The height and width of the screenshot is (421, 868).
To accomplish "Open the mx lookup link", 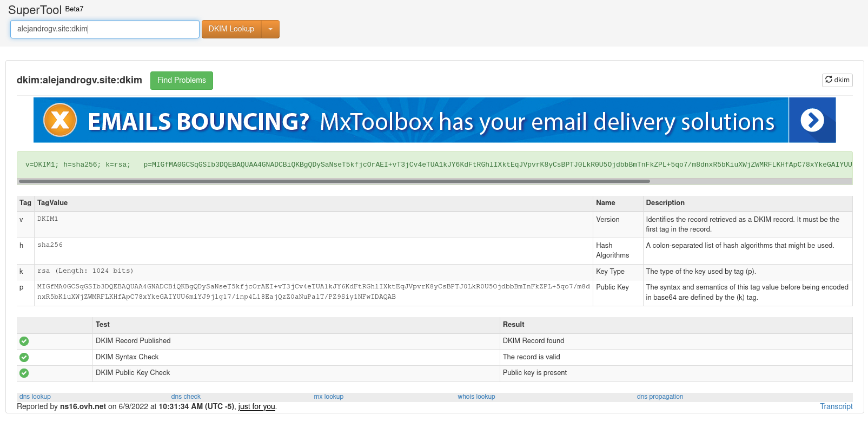I will [x=329, y=397].
